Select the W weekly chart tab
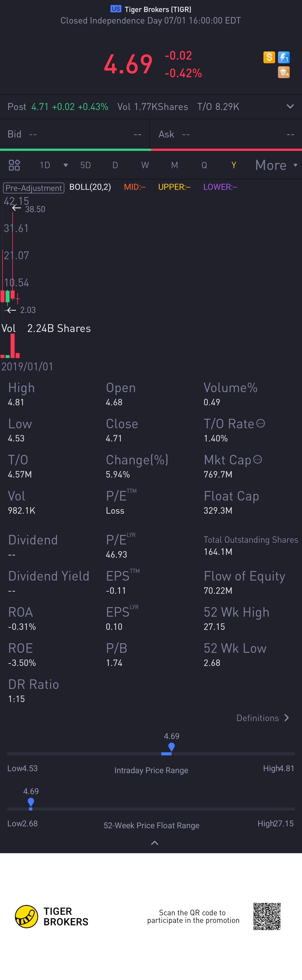Image resolution: width=302 pixels, height=980 pixels. pos(145,165)
